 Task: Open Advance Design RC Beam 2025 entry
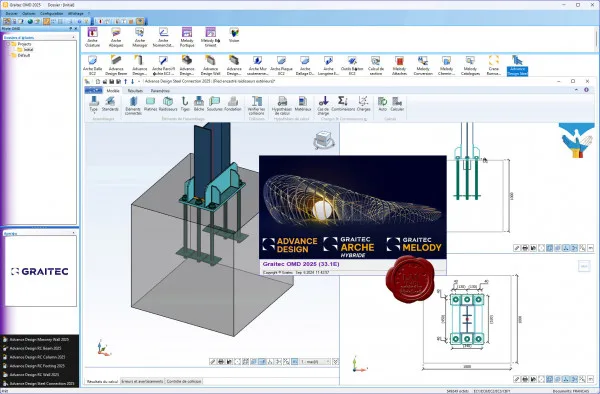tap(32, 348)
